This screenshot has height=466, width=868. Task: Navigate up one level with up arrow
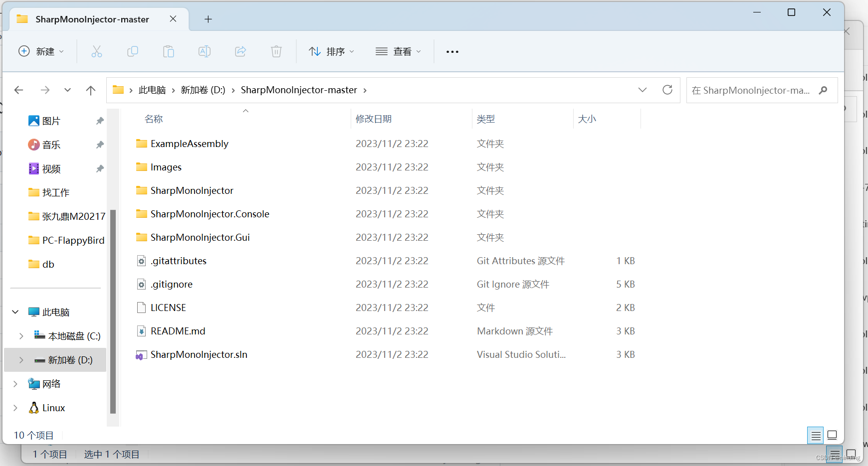[91, 90]
